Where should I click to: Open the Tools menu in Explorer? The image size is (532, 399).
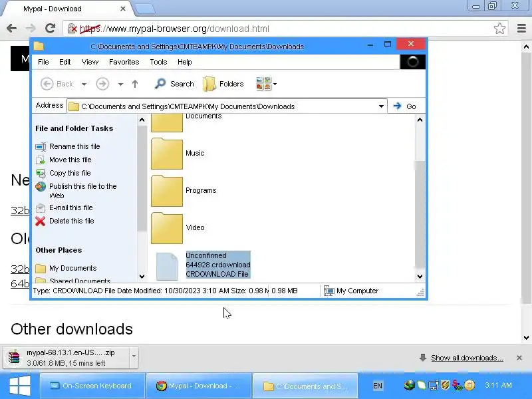(x=158, y=62)
